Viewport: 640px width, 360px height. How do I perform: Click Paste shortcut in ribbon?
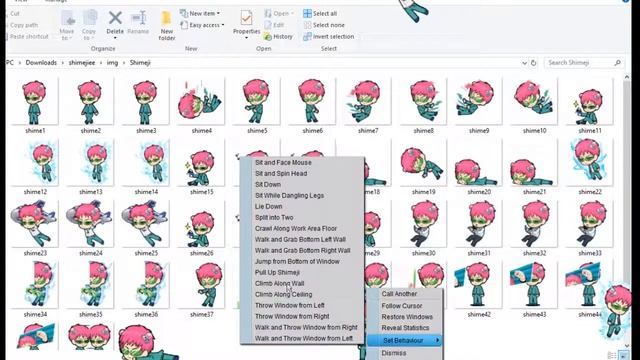click(x=28, y=37)
